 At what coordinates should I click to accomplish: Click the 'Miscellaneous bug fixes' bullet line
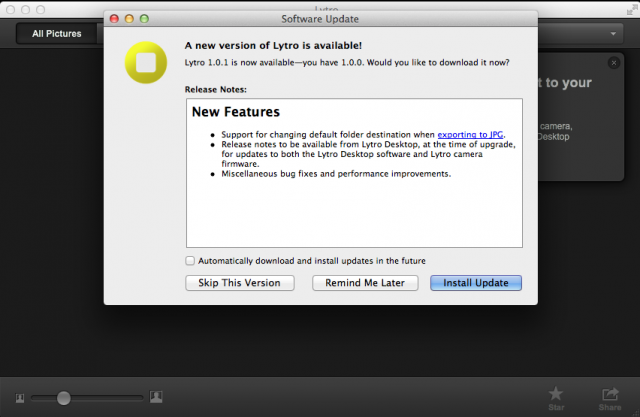(x=336, y=174)
